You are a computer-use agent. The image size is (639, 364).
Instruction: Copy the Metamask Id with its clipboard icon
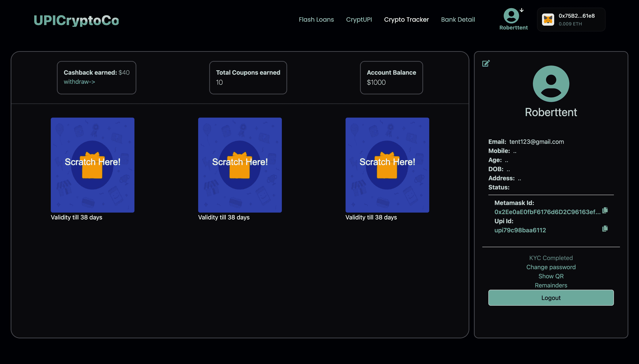(605, 210)
